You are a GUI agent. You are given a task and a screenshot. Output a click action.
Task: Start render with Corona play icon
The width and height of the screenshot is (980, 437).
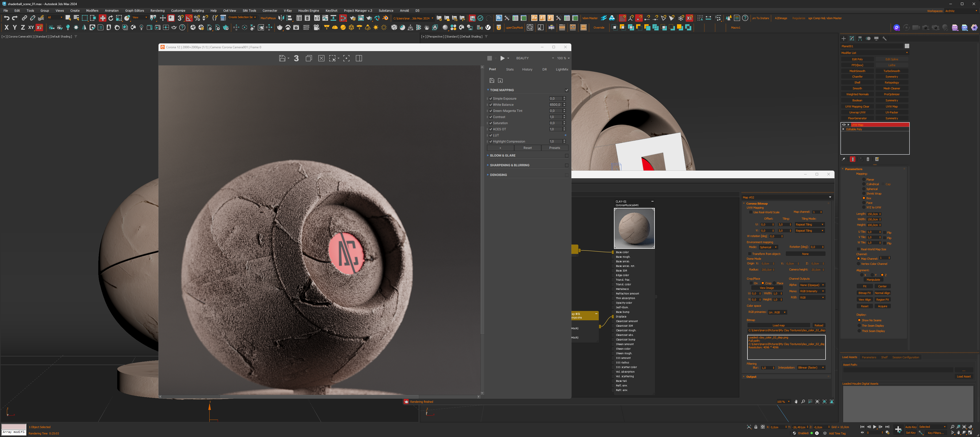[x=502, y=58]
